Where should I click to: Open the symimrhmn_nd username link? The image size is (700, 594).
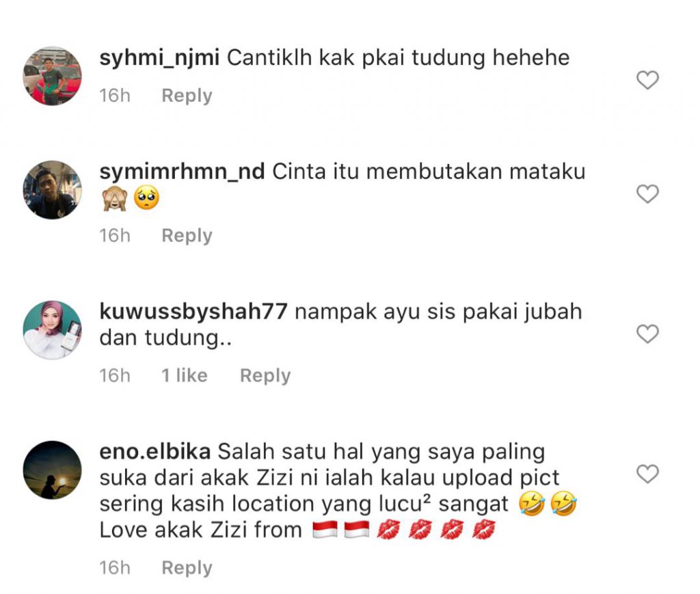182,172
